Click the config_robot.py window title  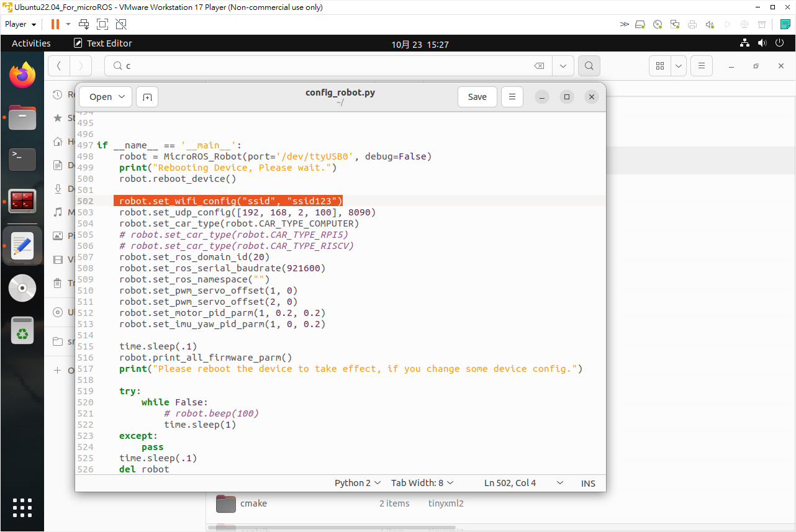pyautogui.click(x=340, y=92)
